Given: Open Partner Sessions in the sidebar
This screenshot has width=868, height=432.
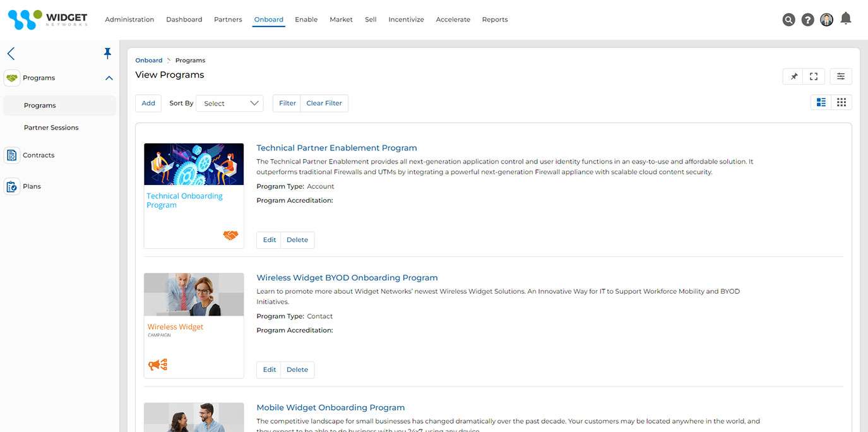Looking at the screenshot, I should (51, 128).
